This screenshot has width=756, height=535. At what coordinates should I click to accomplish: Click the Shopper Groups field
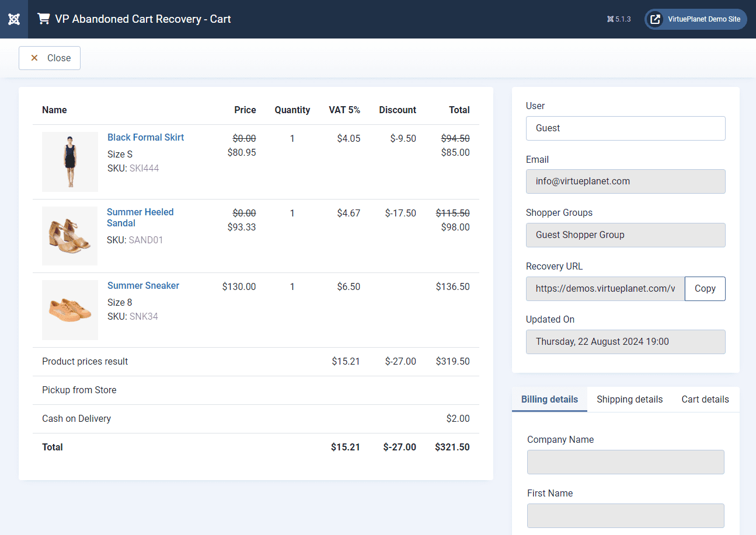click(x=626, y=235)
